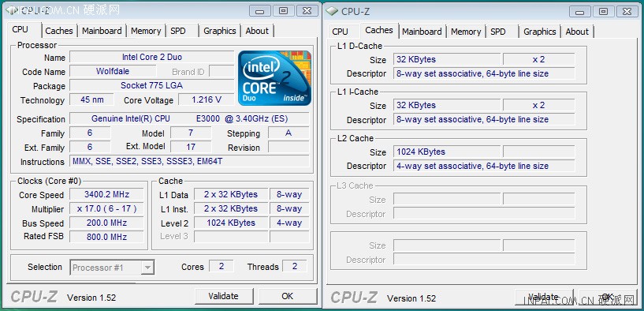This screenshot has width=644, height=311.
Task: Click the Bus Speed value '200.0 MHz'
Action: pyautogui.click(x=106, y=223)
